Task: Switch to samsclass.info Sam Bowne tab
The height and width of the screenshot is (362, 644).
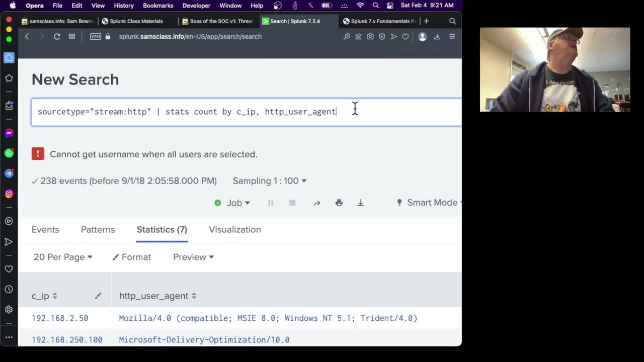Action: click(58, 21)
